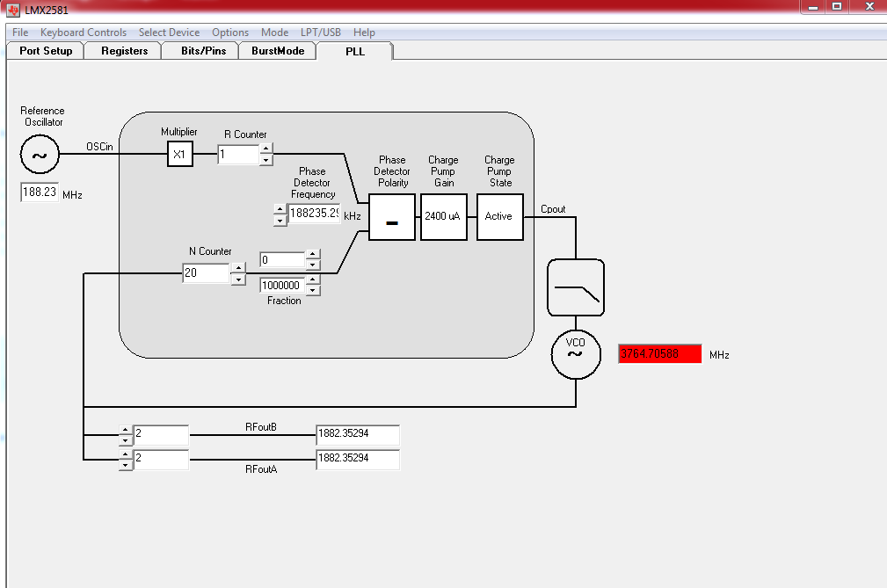This screenshot has height=588, width=887.
Task: Change Charge Pump Gain 2400 uA box
Action: 443,217
